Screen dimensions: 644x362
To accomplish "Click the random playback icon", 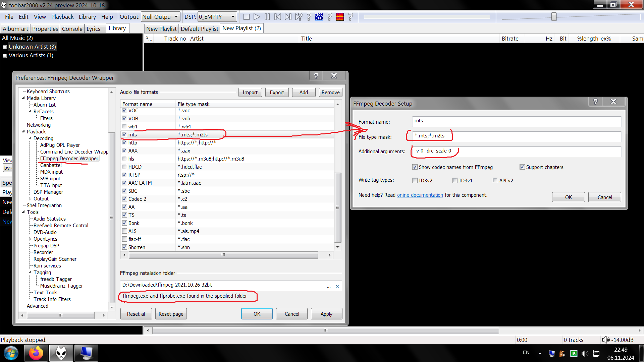I will 299,17.
